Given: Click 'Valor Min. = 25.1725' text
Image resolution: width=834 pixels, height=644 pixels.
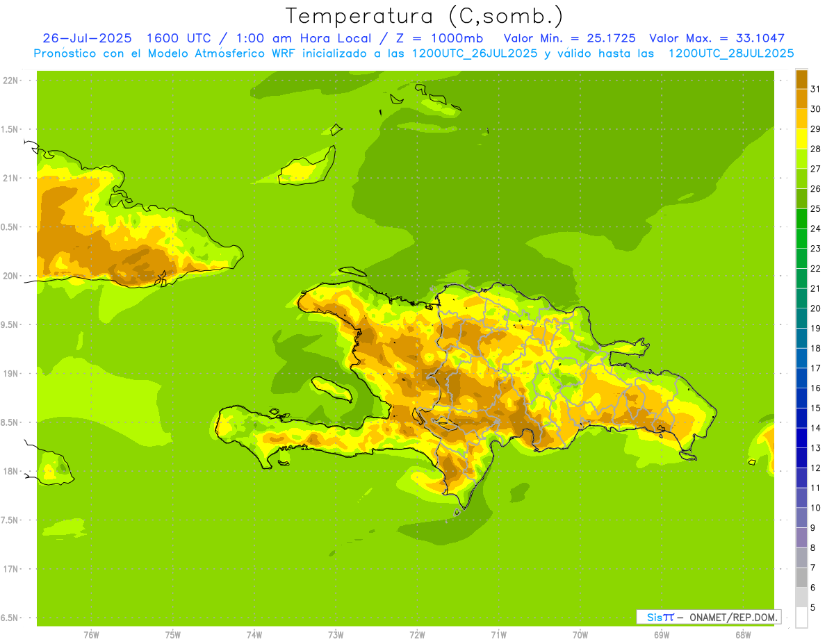Looking at the screenshot, I should (x=569, y=38).
